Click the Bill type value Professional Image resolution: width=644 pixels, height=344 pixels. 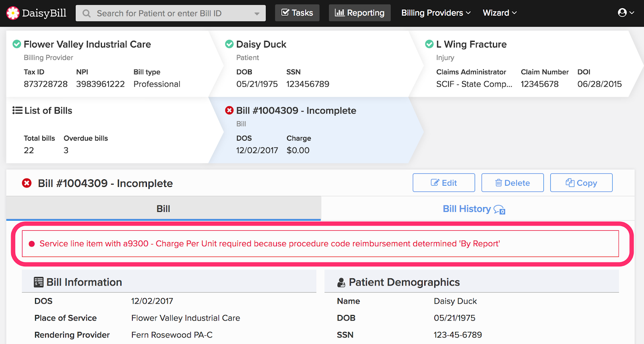pos(157,84)
